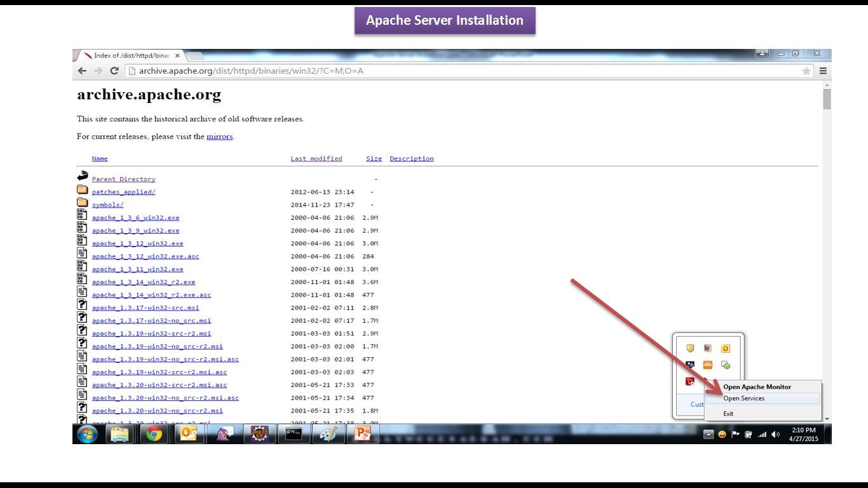
Task: Click the shield icon in the tray overflow
Action: (690, 348)
